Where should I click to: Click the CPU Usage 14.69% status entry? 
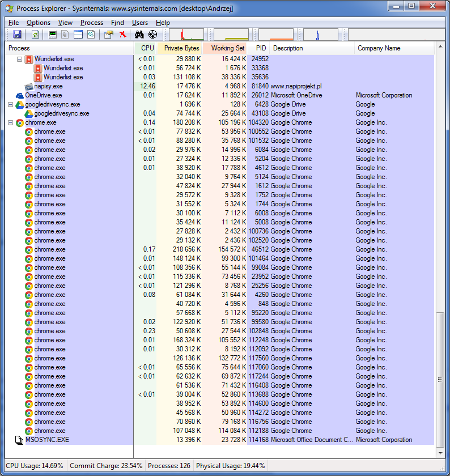[35, 466]
